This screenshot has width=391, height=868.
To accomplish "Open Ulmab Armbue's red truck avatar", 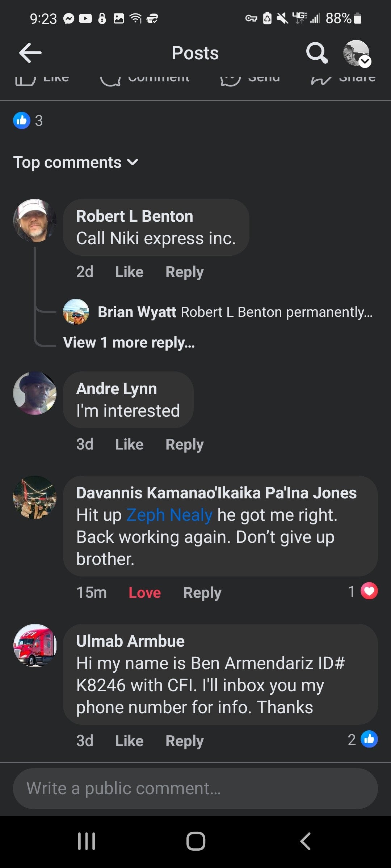I will tap(35, 646).
